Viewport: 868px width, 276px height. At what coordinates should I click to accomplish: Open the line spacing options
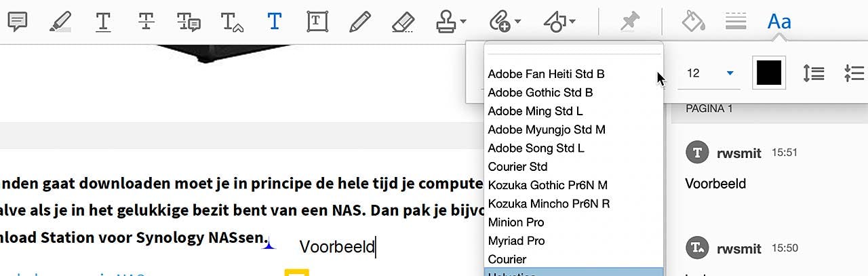coord(813,73)
